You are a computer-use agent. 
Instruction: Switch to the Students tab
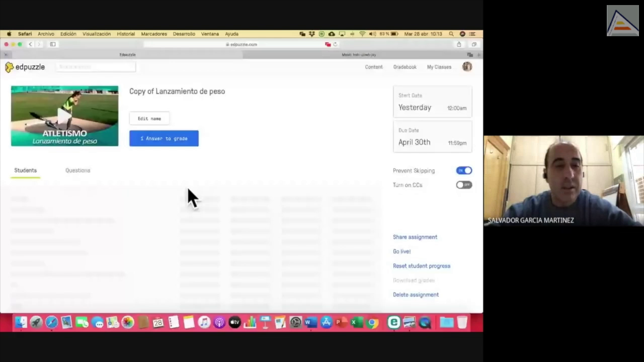25,170
